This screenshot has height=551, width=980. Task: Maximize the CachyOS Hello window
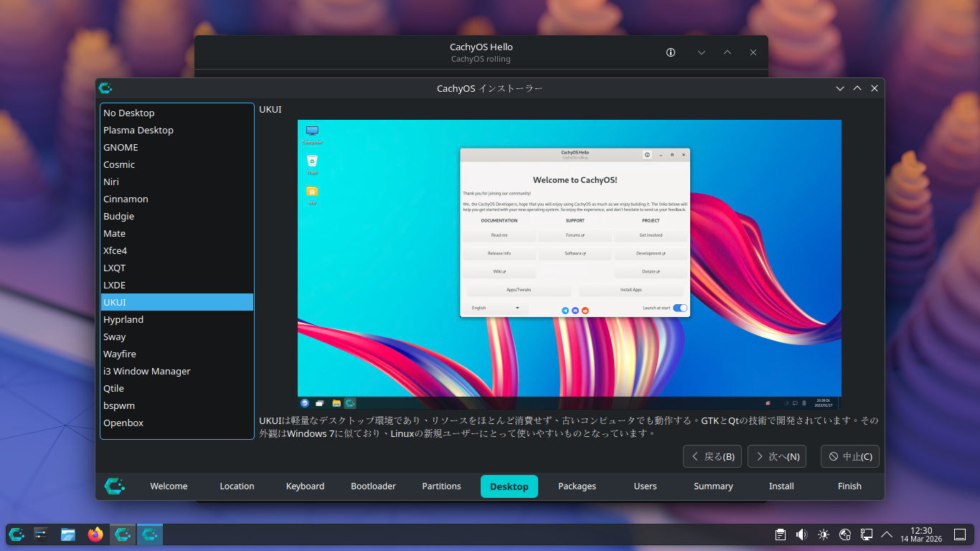tap(727, 52)
